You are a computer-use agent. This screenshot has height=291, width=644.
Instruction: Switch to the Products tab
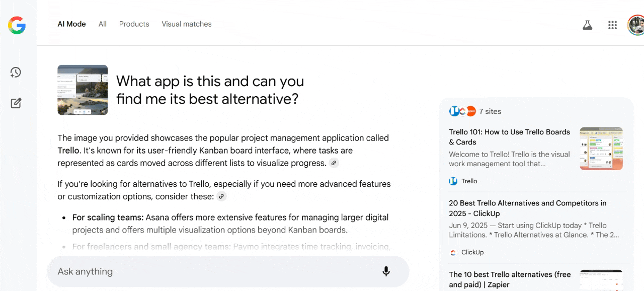pyautogui.click(x=134, y=24)
